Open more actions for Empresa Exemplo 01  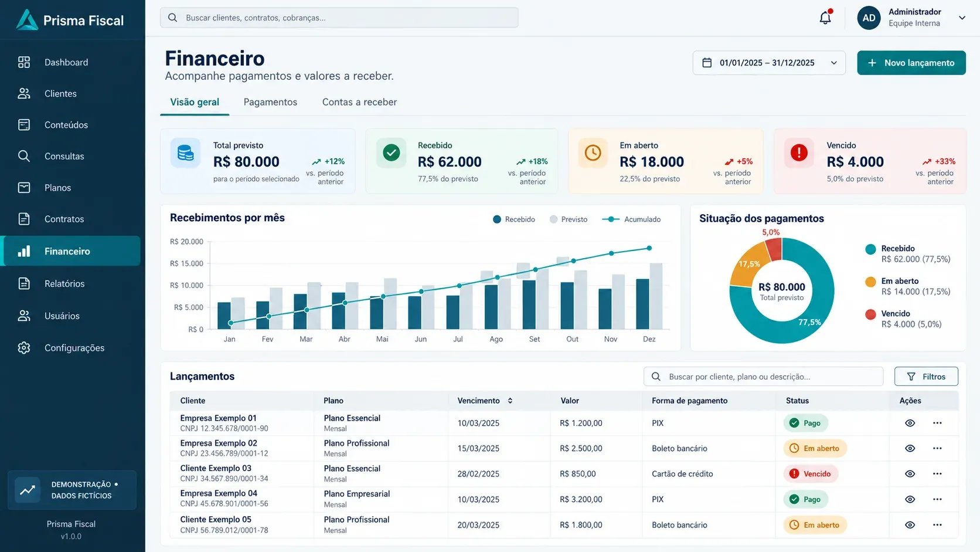pos(937,423)
